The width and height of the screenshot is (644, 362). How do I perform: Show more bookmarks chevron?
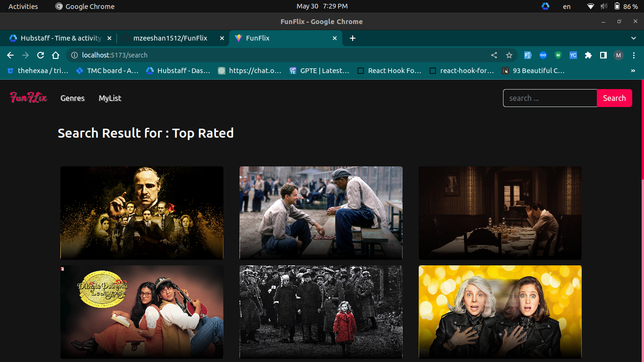click(633, 71)
